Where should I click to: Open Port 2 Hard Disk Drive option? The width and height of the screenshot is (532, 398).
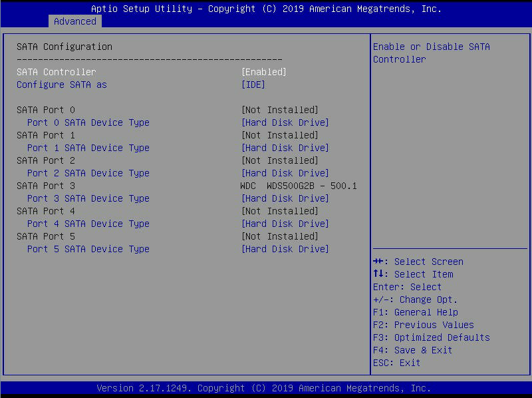pyautogui.click(x=285, y=173)
